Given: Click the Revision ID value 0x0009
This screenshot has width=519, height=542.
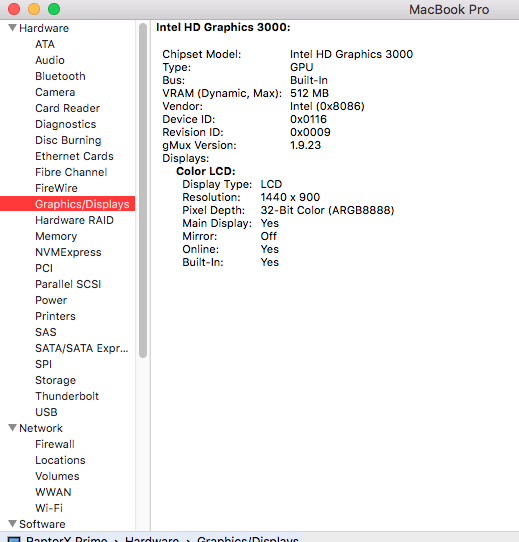Looking at the screenshot, I should click(x=310, y=132).
